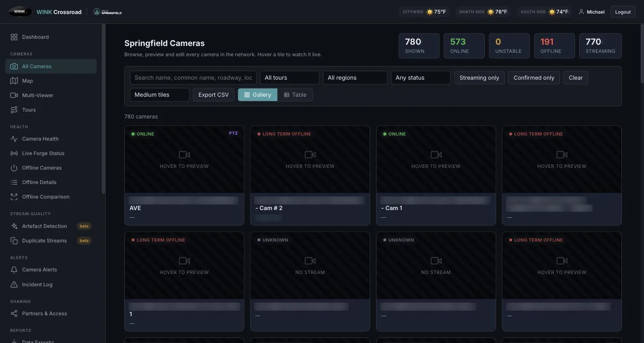Image resolution: width=644 pixels, height=343 pixels.
Task: Click the Offline Details list icon
Action: coord(14,182)
